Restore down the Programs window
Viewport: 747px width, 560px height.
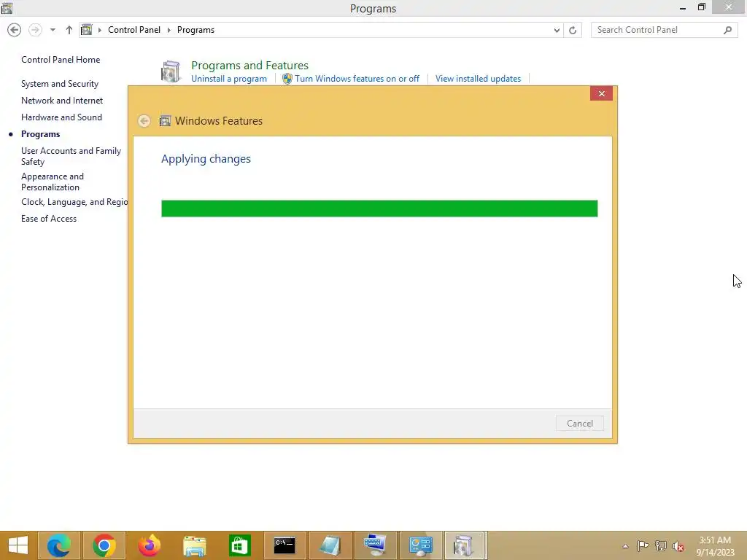(701, 7)
